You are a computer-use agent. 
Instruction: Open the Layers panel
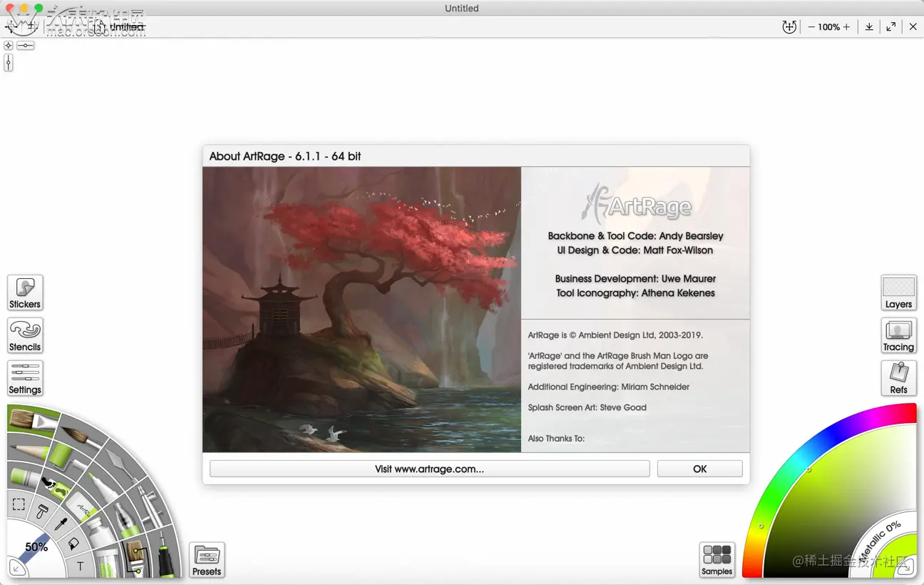click(x=898, y=293)
